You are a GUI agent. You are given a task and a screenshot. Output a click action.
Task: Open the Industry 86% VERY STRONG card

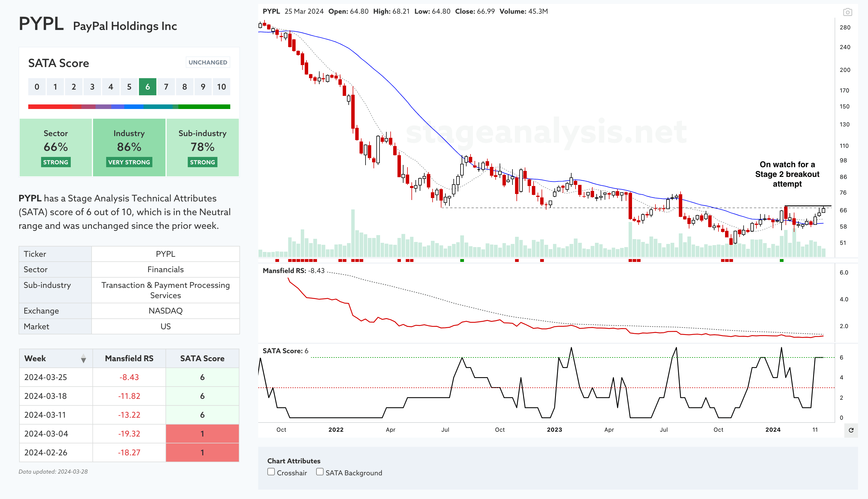(129, 148)
